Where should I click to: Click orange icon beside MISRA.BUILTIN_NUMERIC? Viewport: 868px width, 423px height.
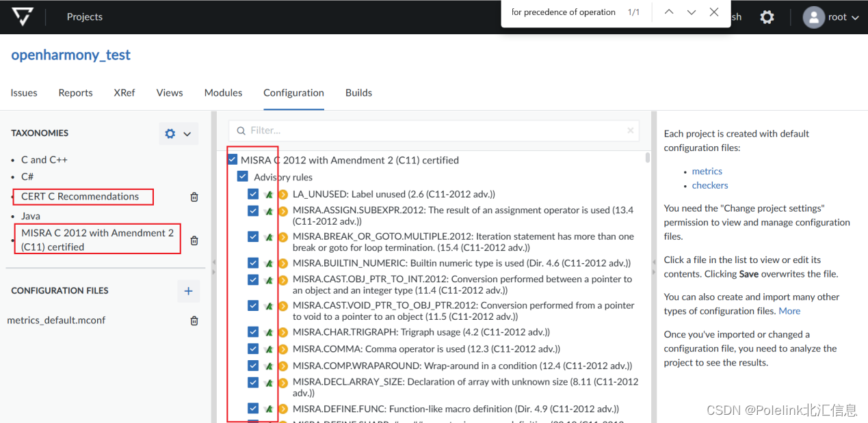pos(282,263)
